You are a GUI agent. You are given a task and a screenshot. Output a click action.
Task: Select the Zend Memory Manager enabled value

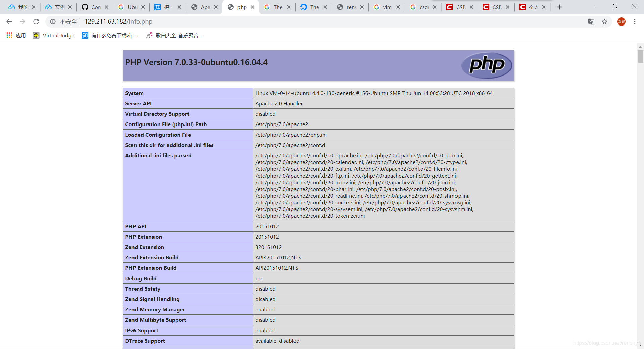point(265,310)
